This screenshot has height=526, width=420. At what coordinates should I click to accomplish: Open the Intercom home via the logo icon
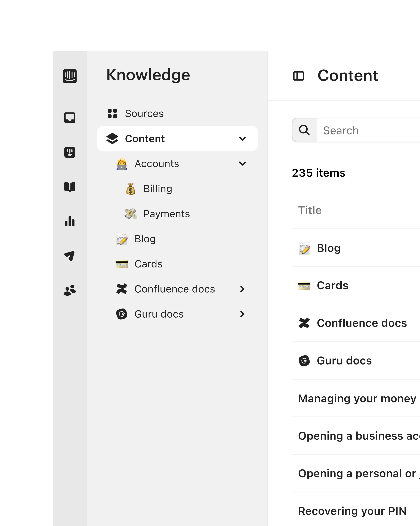pyautogui.click(x=70, y=76)
